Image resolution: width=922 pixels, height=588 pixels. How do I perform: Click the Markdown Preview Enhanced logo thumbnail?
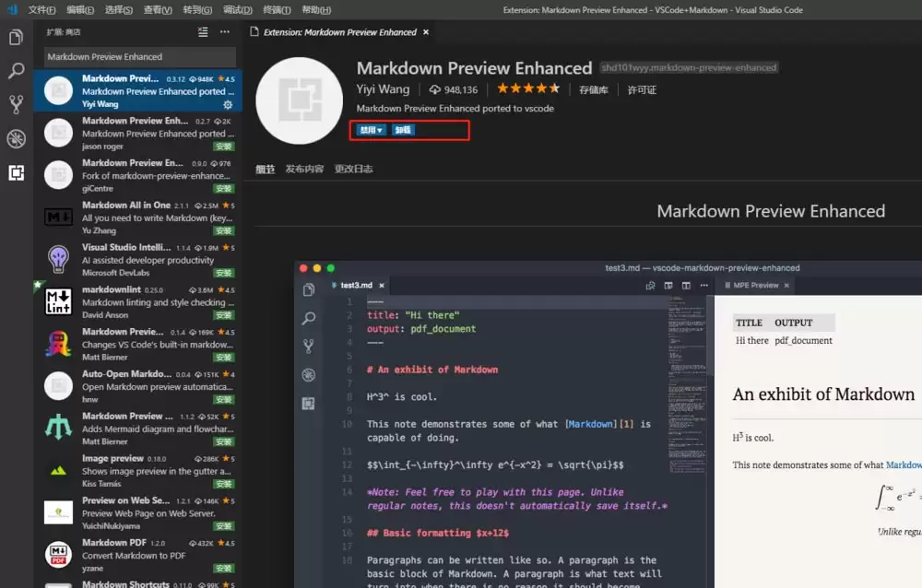299,100
